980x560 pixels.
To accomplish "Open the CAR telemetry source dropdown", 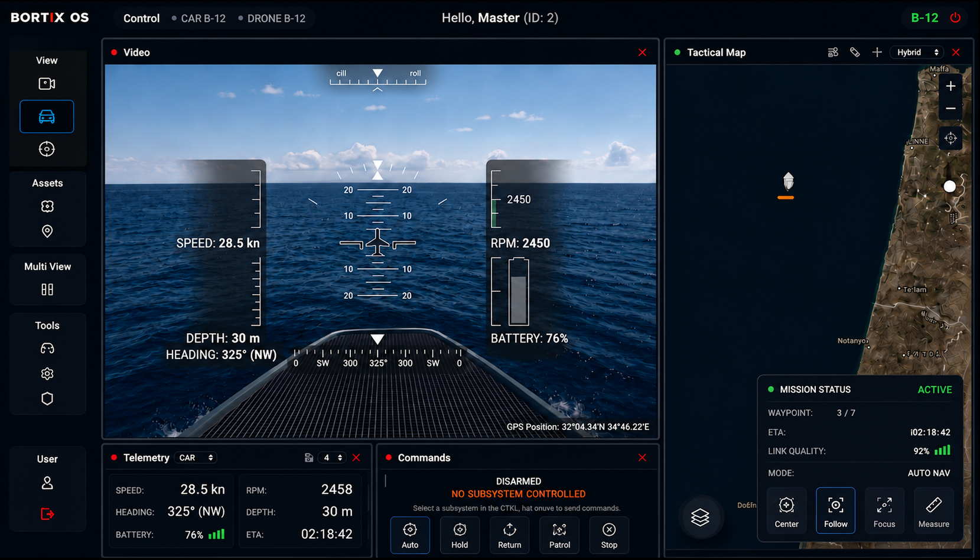I will tap(196, 458).
